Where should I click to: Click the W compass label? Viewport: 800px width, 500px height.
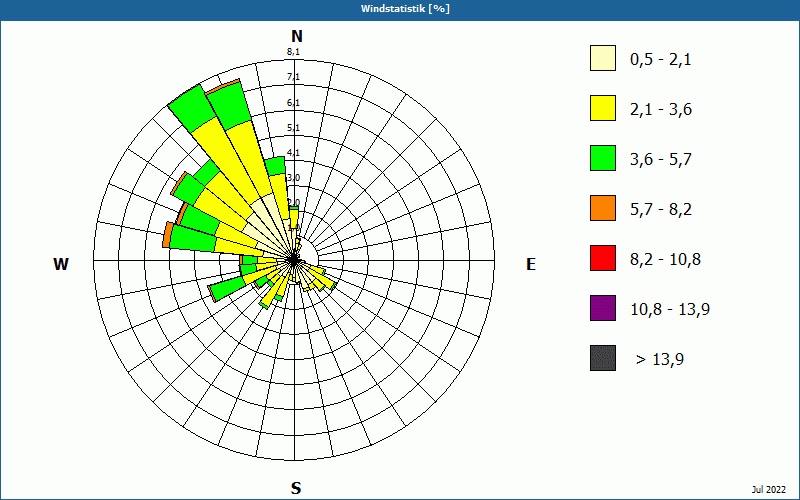[61, 264]
